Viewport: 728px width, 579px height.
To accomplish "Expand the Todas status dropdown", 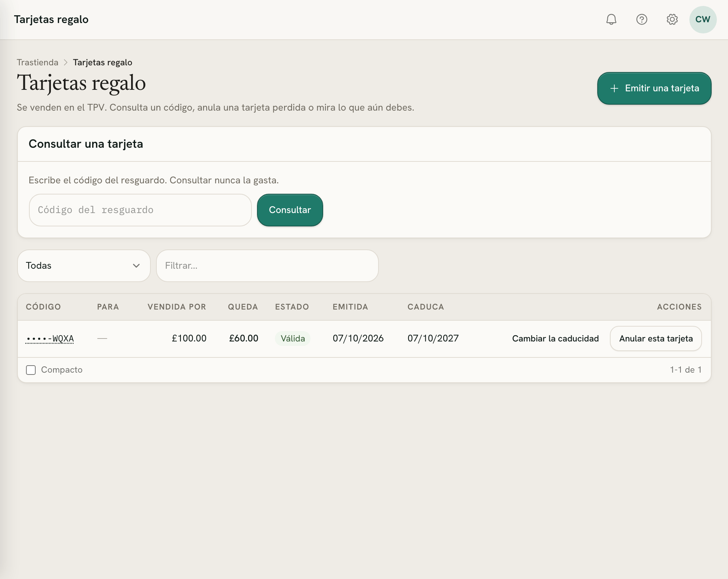I will [x=84, y=266].
